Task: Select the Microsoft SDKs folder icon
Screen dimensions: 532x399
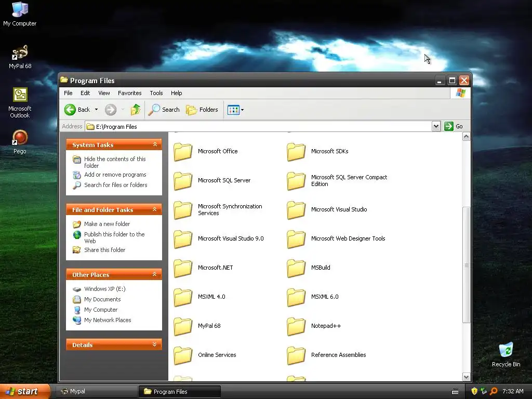Action: click(296, 152)
